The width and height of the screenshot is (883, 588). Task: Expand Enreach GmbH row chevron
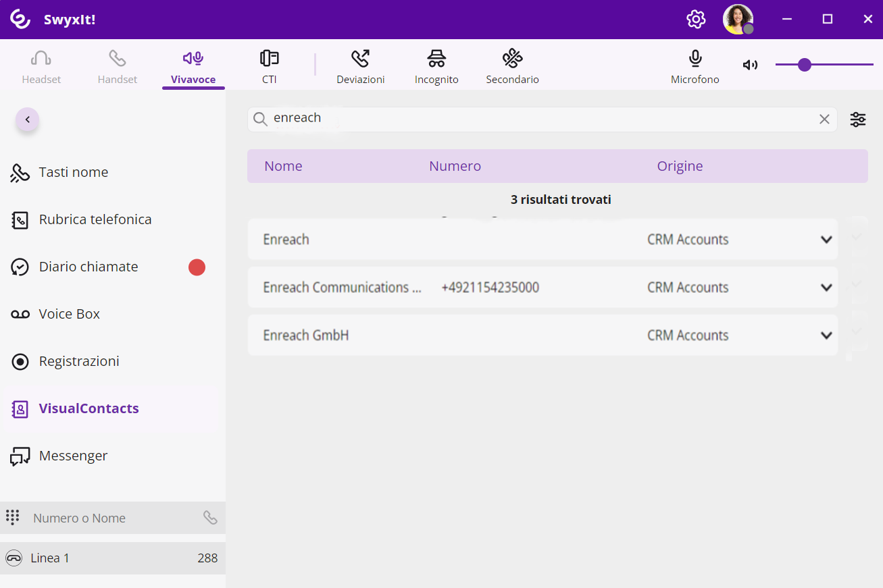(826, 336)
